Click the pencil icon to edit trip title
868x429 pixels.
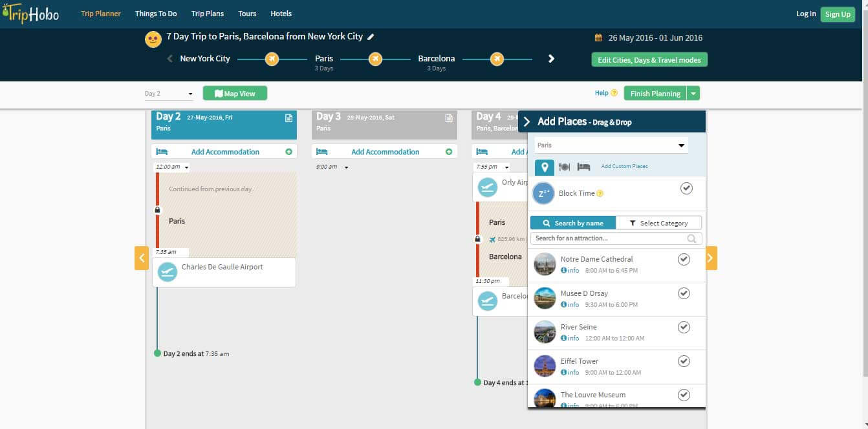[371, 37]
